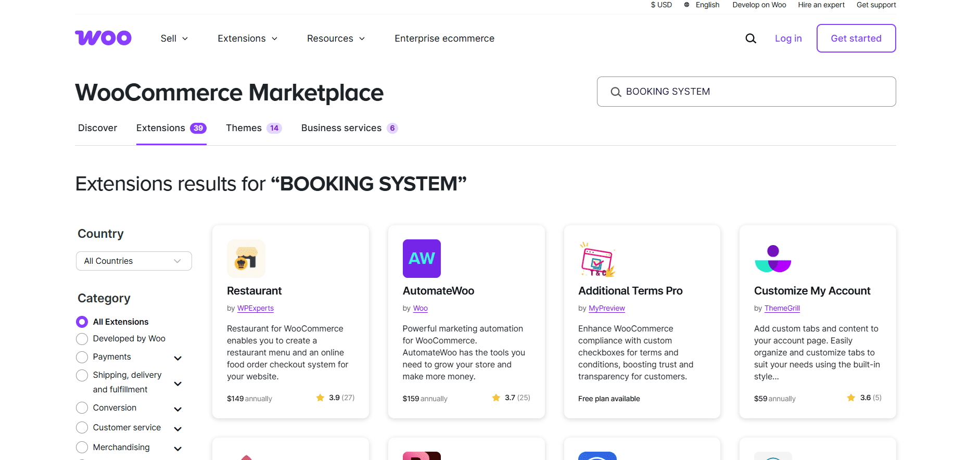980x460 pixels.
Task: Click the $ USD currency selector
Action: click(661, 5)
